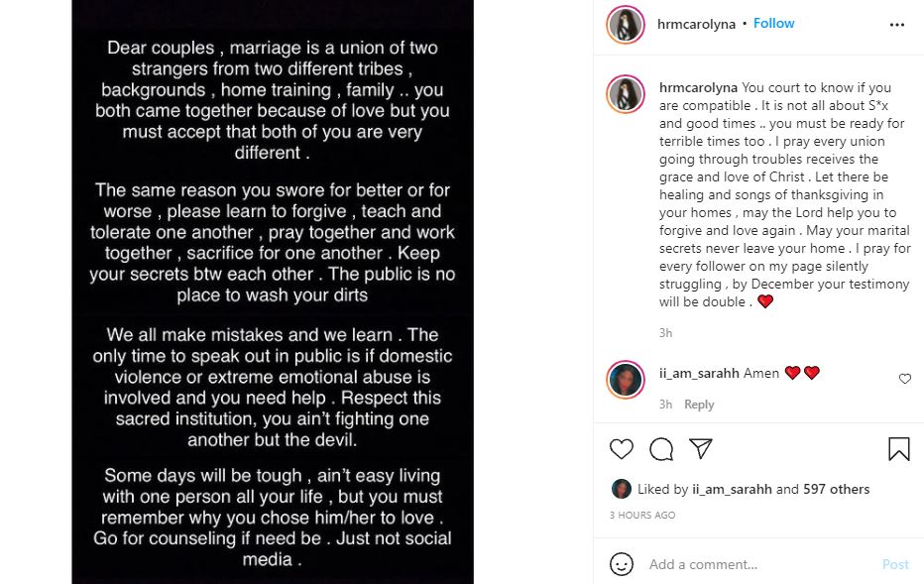Share post via paper plane icon
Viewport: 924px width, 584px height.
pos(701,449)
